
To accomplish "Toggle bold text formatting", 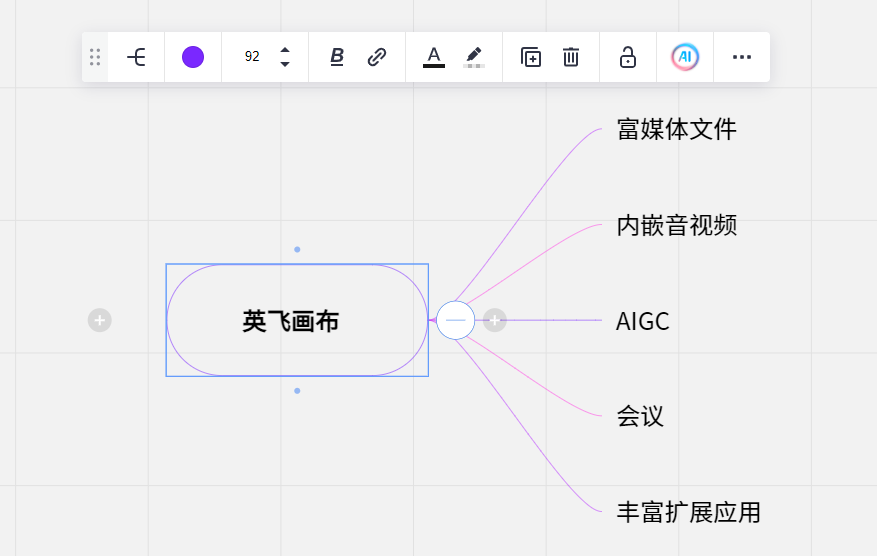I will (337, 56).
